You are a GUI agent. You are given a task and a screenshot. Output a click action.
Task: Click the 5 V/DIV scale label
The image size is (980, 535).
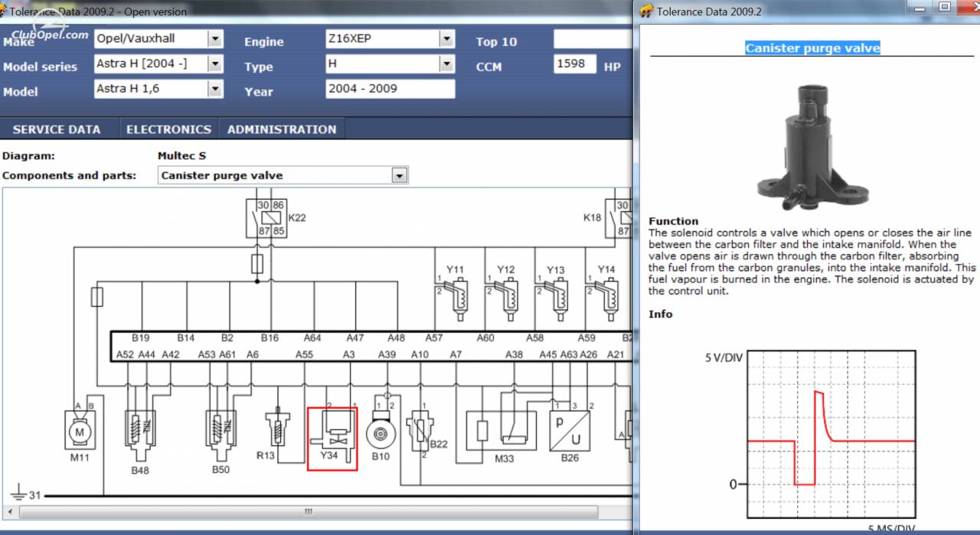coord(723,357)
